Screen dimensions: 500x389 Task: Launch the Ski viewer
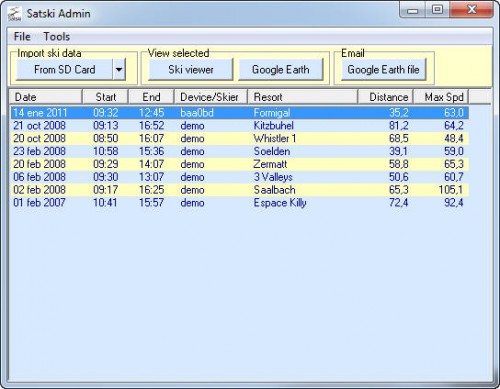(x=191, y=69)
